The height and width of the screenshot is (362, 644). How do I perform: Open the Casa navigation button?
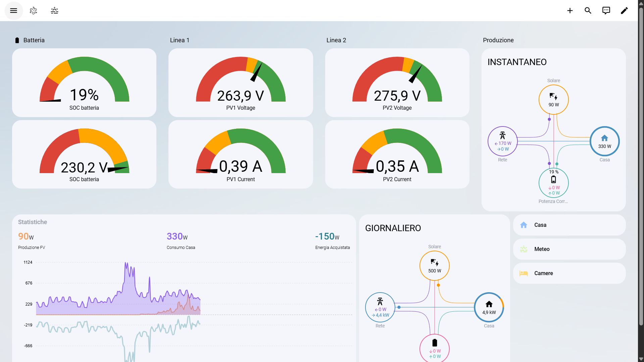(569, 225)
